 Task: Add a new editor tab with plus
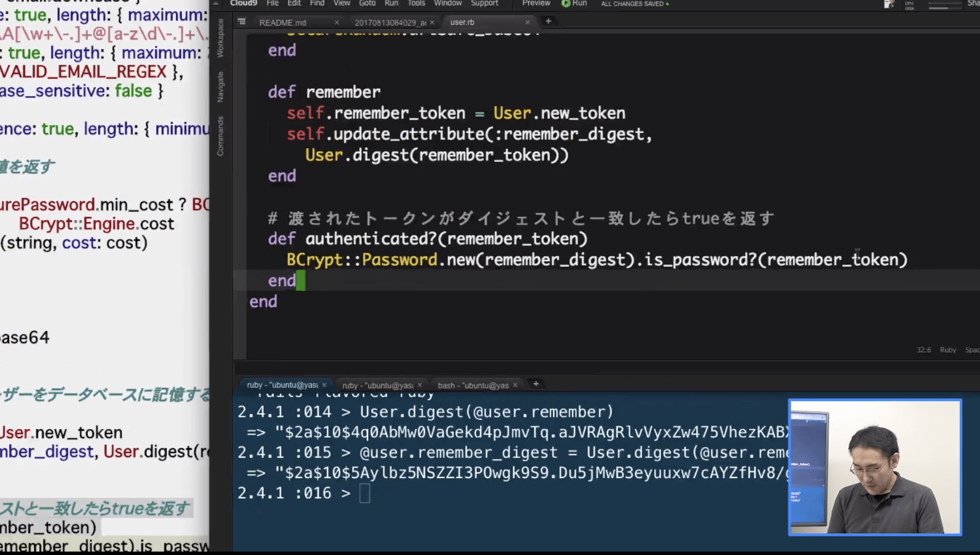coord(548,22)
